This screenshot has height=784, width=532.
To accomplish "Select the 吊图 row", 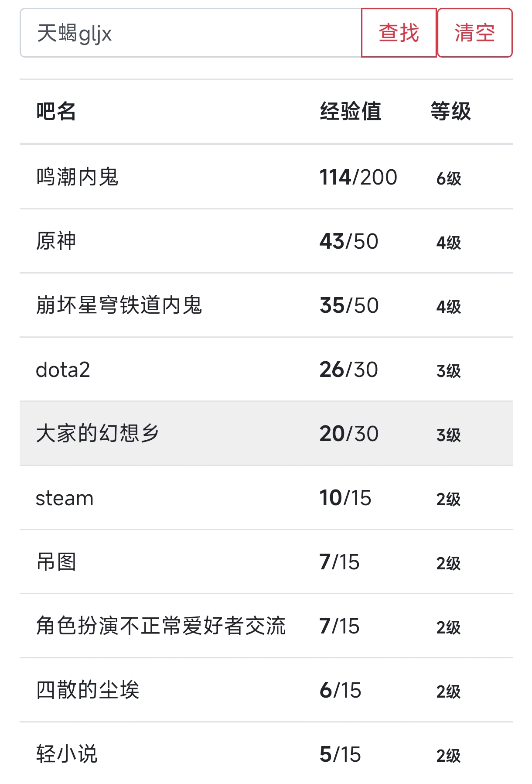I will point(266,562).
